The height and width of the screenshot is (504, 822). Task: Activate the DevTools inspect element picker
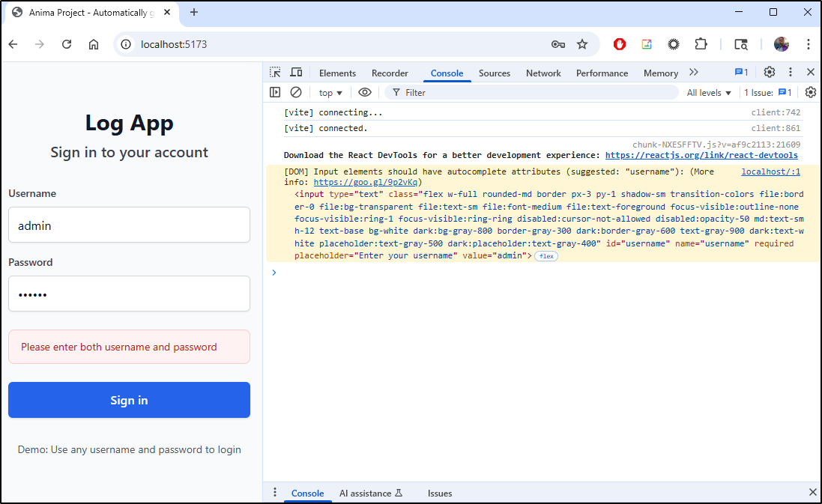point(275,73)
